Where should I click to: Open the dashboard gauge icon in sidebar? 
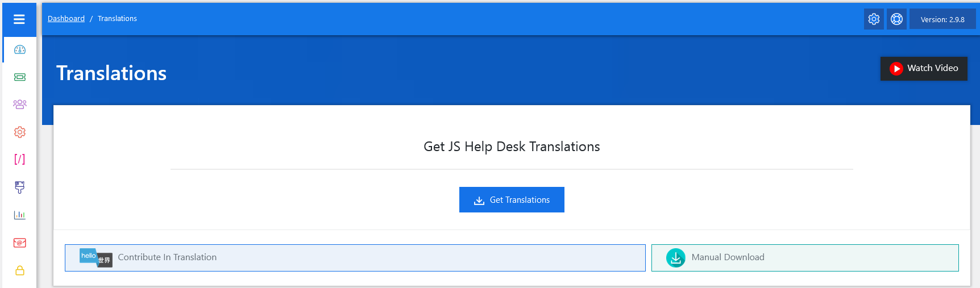point(20,50)
